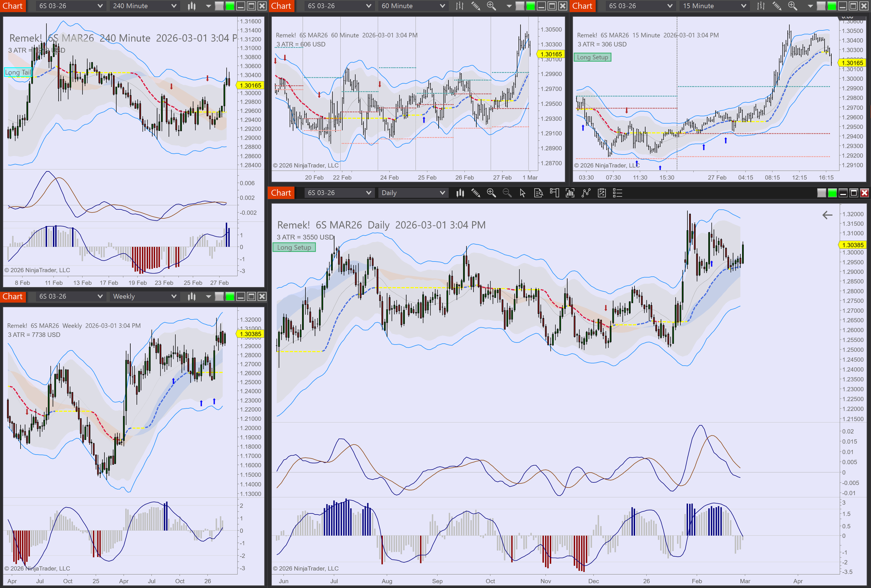Expand the 240 Minute interval dropdown
Image resolution: width=871 pixels, height=588 pixels.
coord(144,6)
